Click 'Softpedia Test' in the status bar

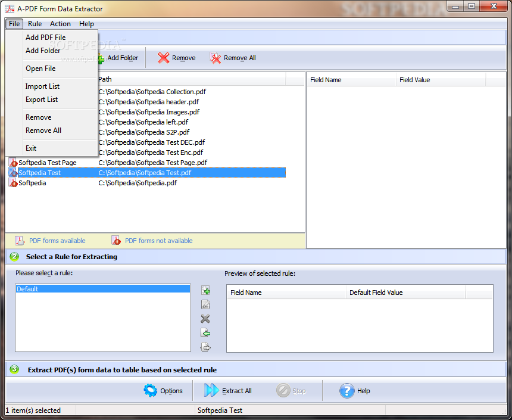click(x=220, y=410)
